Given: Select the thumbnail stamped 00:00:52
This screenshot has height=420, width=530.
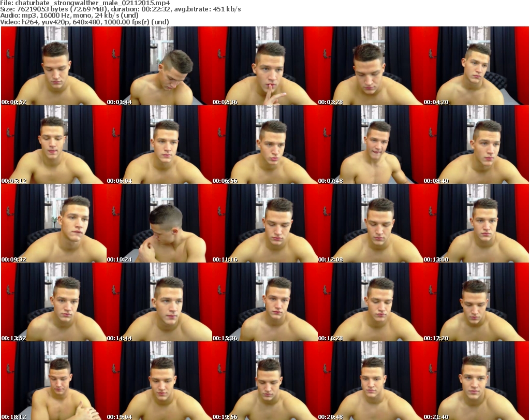Looking at the screenshot, I should click(54, 66).
